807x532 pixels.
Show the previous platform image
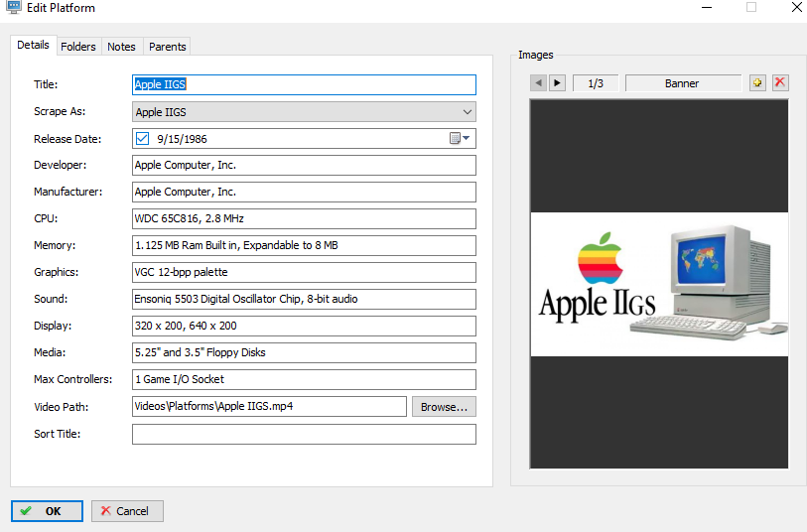538,82
